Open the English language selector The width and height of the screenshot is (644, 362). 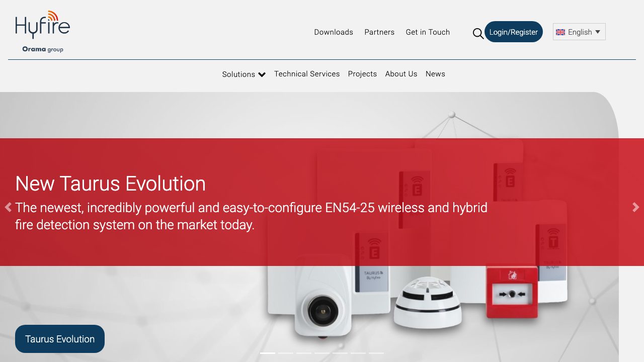(x=579, y=32)
